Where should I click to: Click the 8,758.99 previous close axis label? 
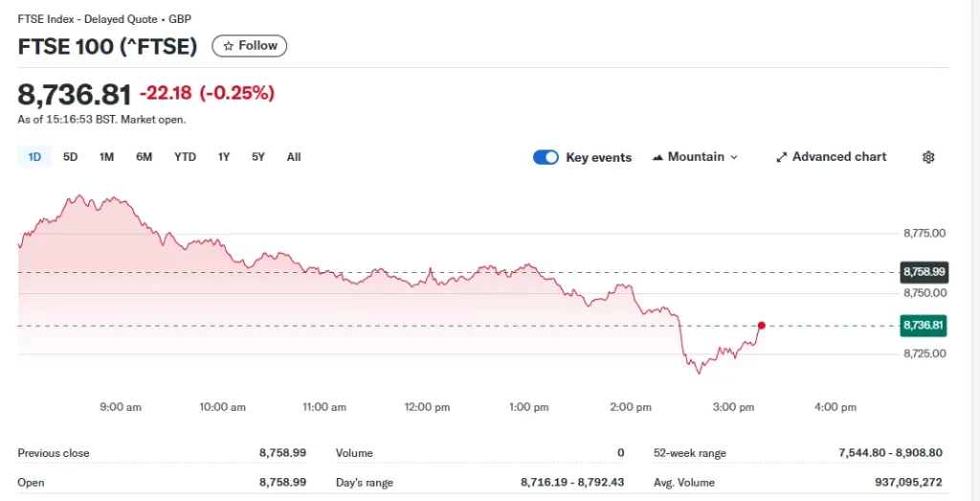click(x=924, y=272)
